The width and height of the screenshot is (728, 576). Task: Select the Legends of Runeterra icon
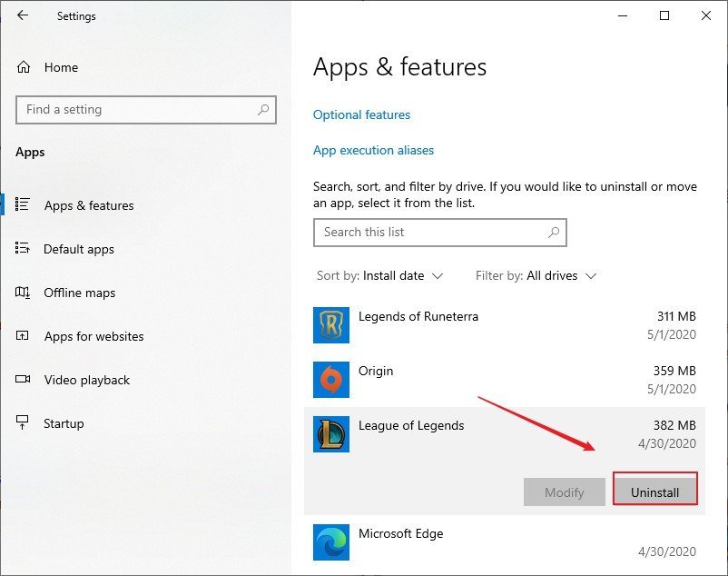coord(331,325)
